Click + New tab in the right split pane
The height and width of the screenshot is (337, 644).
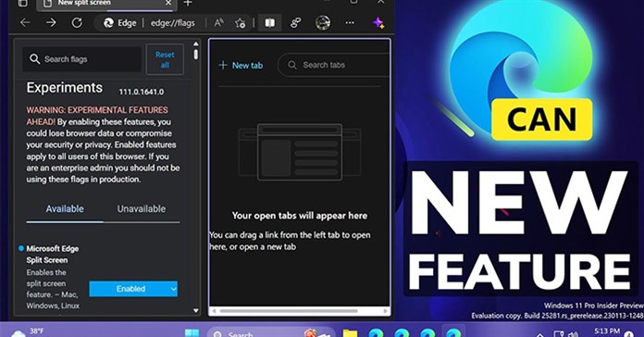click(x=241, y=65)
